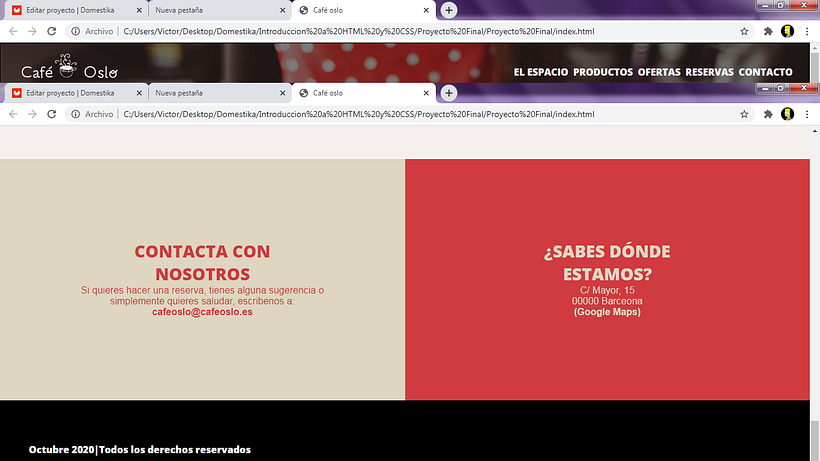Open Extensions puzzle icon in lower browser window
This screenshot has height=461, width=820.
pyautogui.click(x=768, y=114)
